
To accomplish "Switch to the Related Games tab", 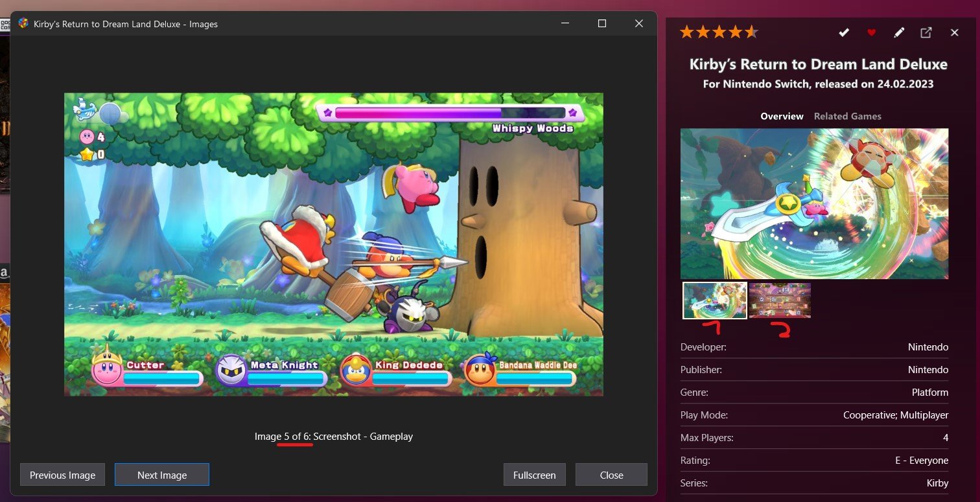I will coord(847,117).
